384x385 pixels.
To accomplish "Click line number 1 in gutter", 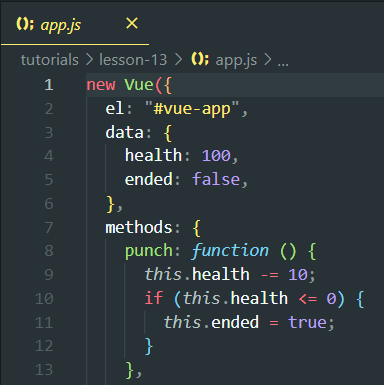I will pyautogui.click(x=49, y=85).
